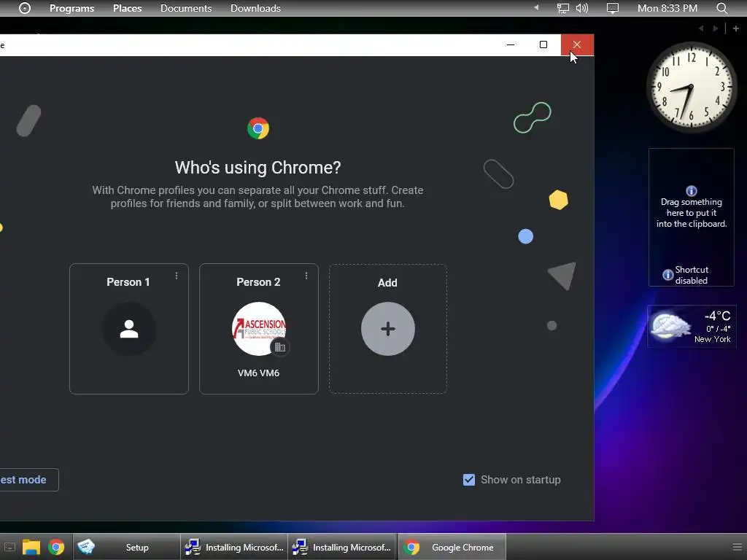Click the round plus Add profile button
The width and height of the screenshot is (747, 560).
click(388, 329)
